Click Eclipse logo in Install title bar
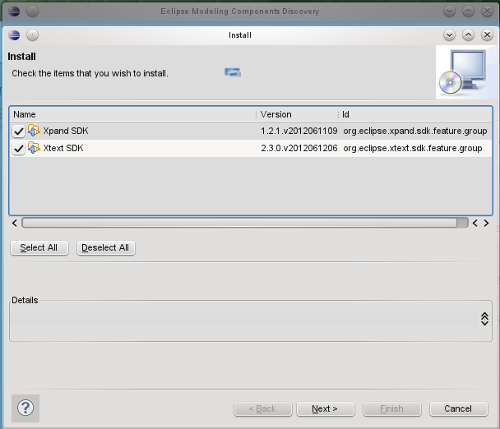Viewport: 500px width, 429px height. 14,35
